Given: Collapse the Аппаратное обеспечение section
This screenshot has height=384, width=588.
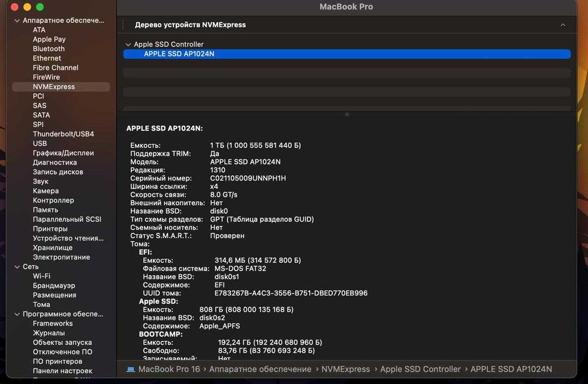Looking at the screenshot, I should 17,21.
